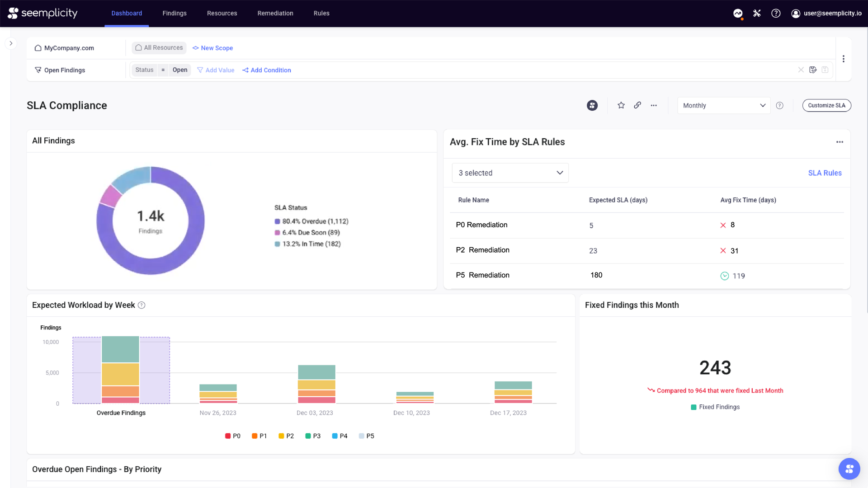
Task: Click the tools wrench icon in the top bar
Action: [757, 13]
